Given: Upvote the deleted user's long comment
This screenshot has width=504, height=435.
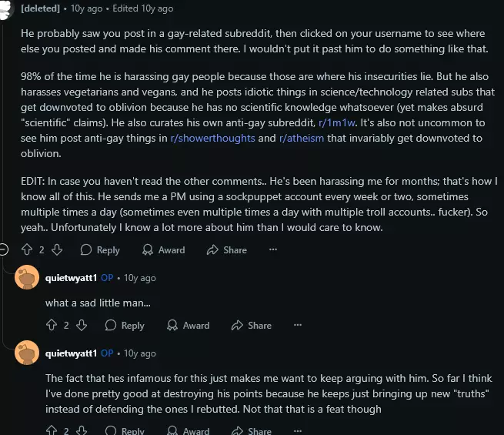Looking at the screenshot, I should (27, 249).
